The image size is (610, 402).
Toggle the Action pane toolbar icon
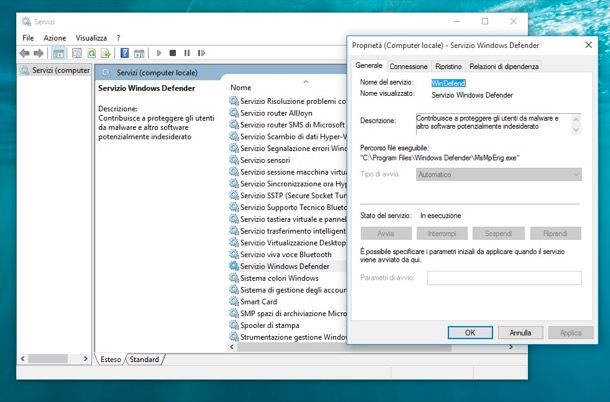pos(139,53)
